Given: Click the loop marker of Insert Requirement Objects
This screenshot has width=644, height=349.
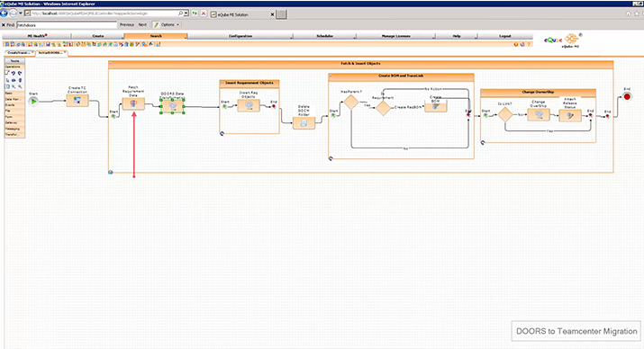Looking at the screenshot, I should click(x=222, y=133).
